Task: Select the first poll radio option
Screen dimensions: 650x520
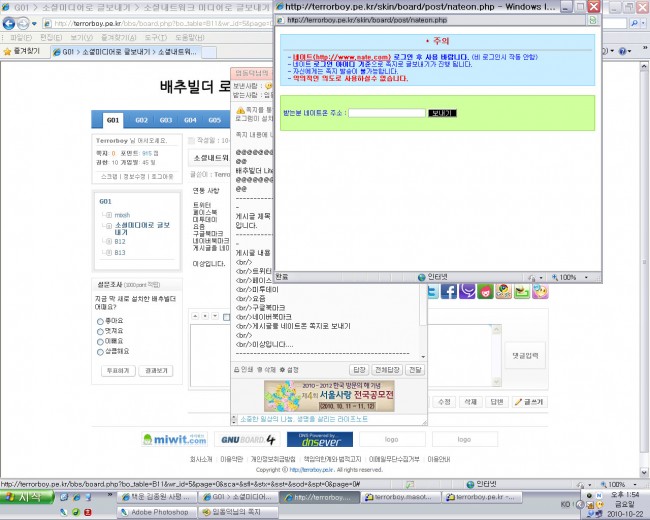Action: pyautogui.click(x=100, y=321)
